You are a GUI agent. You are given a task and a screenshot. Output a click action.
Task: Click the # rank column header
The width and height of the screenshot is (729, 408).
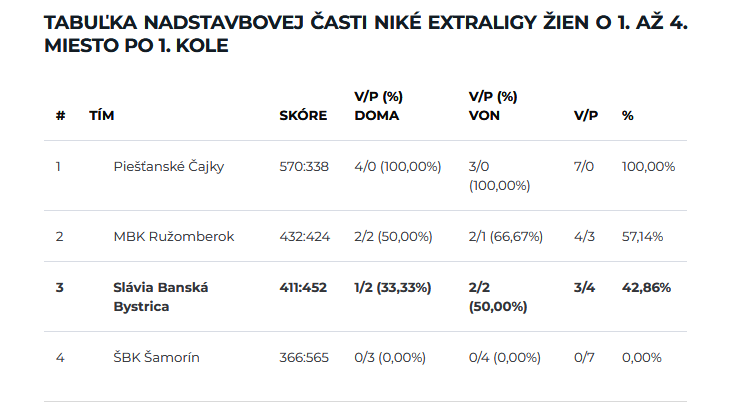click(x=60, y=115)
